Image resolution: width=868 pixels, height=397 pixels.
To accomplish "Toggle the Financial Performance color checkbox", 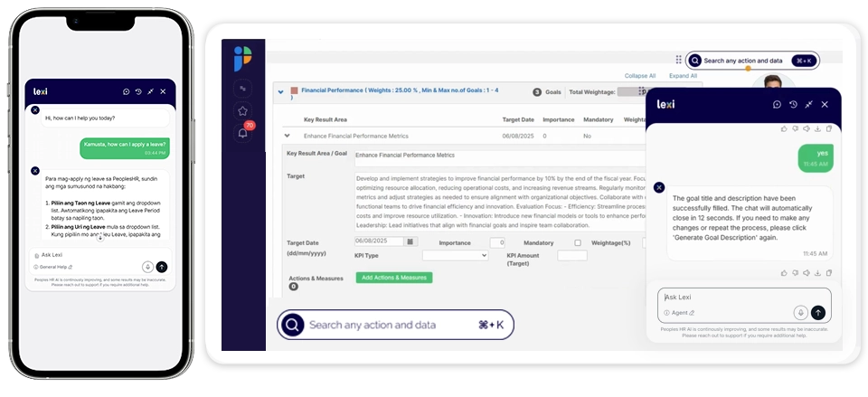I will 295,91.
